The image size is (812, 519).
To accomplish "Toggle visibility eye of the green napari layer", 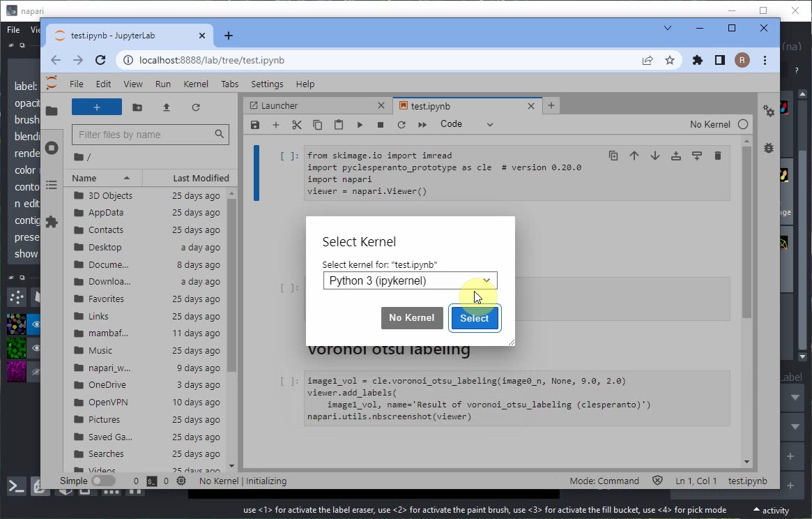I will [x=36, y=348].
